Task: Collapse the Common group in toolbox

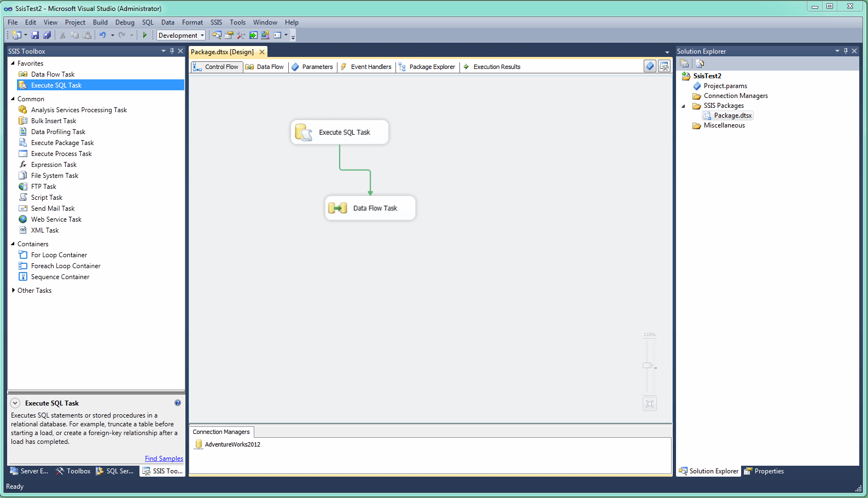Action: (x=13, y=99)
